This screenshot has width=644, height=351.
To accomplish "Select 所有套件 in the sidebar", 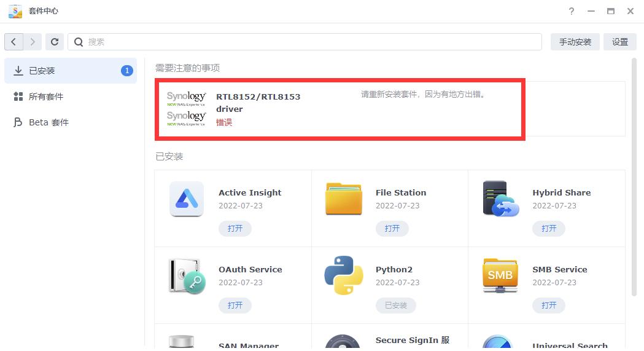I will coord(71,97).
